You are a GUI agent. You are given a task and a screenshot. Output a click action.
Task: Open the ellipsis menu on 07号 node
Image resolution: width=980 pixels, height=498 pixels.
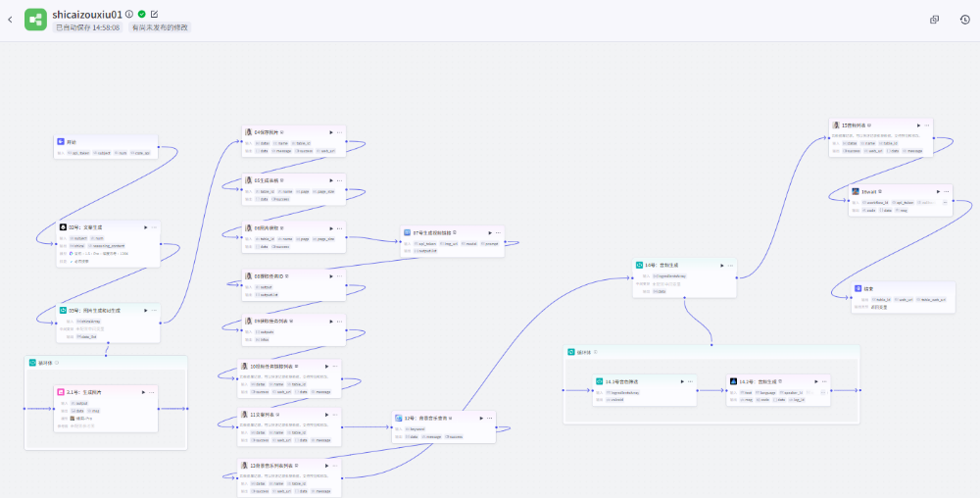pyautogui.click(x=499, y=232)
